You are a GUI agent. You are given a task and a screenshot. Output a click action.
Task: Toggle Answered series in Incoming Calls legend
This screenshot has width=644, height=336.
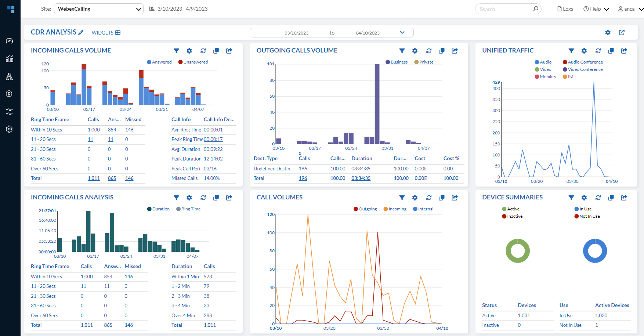coord(159,62)
